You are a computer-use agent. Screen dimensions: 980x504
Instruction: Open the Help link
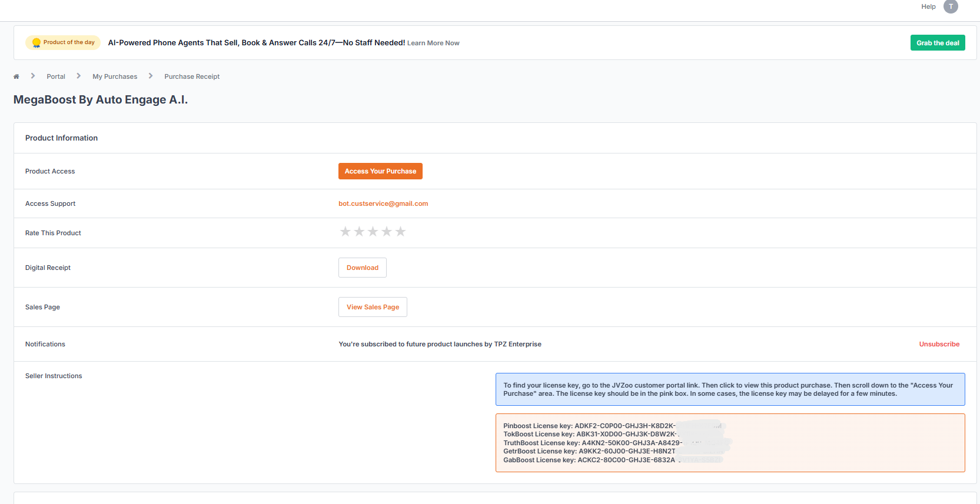(928, 6)
